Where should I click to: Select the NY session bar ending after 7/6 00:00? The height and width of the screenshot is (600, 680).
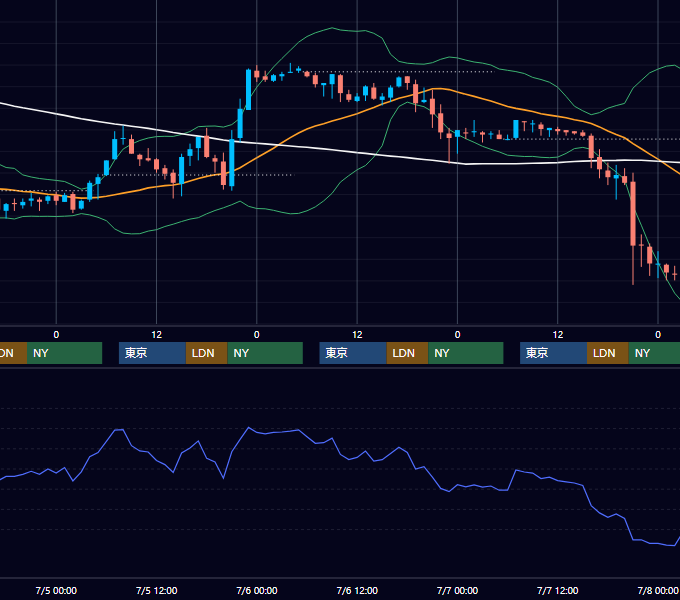point(265,353)
